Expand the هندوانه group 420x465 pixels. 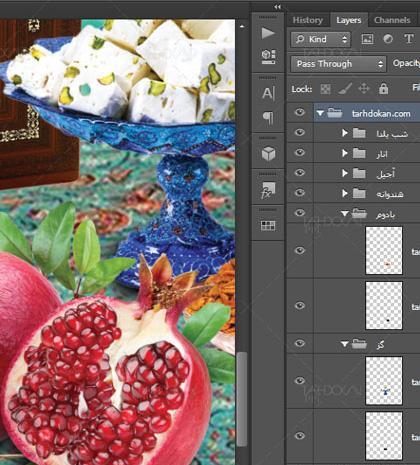[x=345, y=193]
